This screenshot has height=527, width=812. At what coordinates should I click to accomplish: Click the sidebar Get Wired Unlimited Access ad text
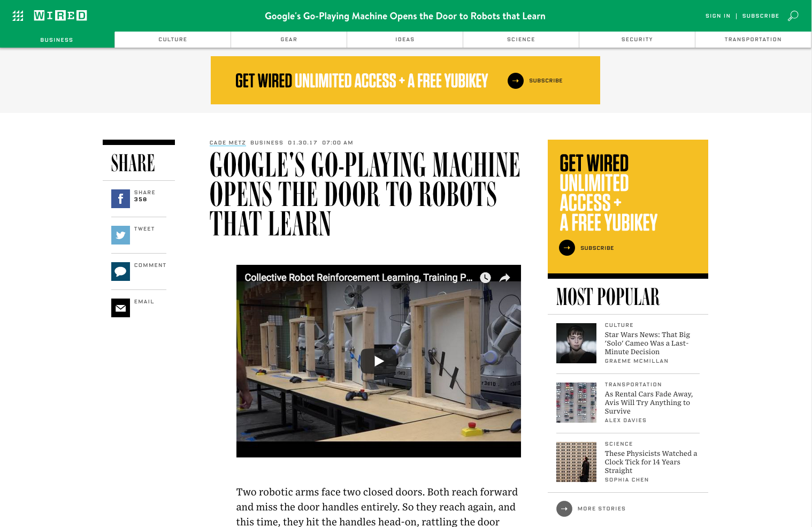(x=608, y=193)
